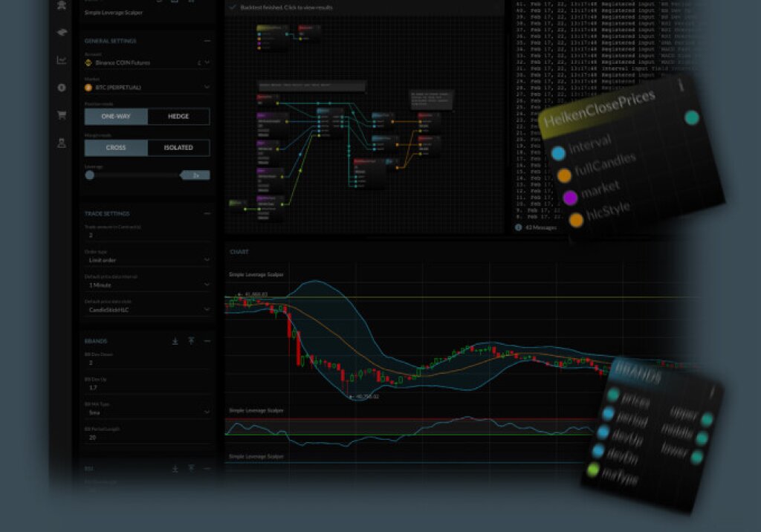
Task: Click the info icon beside 43 Messages
Action: pos(519,227)
